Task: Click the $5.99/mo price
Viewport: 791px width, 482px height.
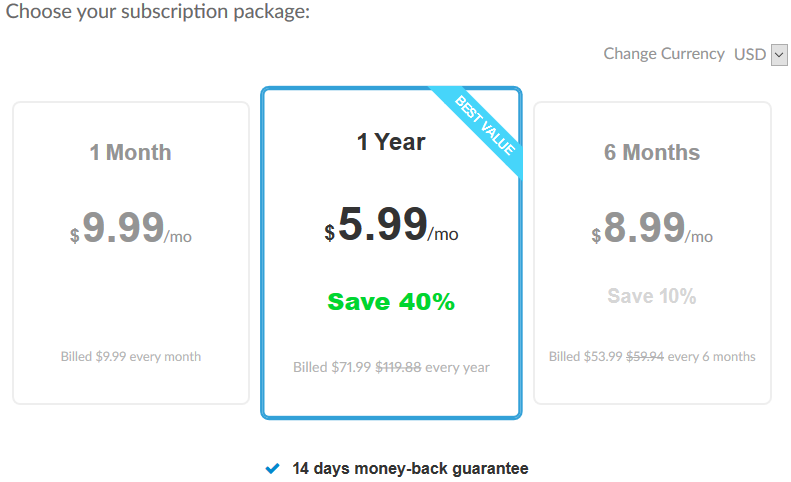Action: [391, 225]
